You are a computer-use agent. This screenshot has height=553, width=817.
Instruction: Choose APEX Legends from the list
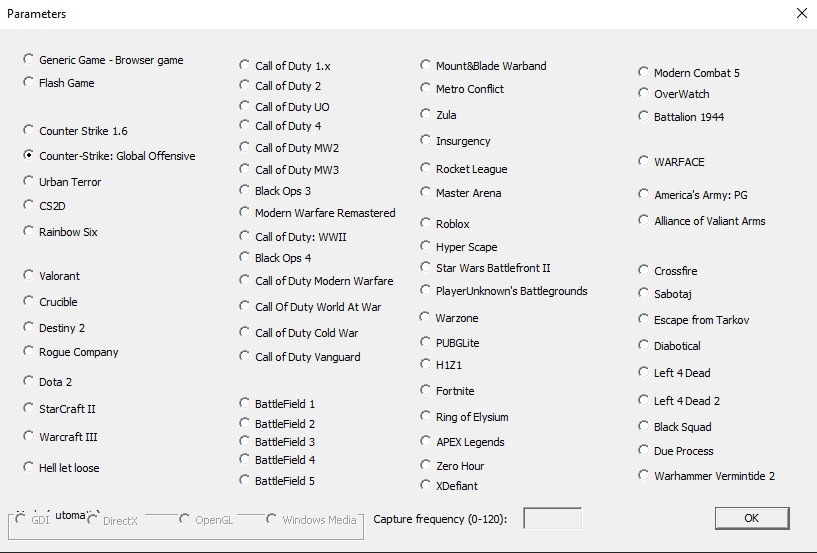[426, 441]
